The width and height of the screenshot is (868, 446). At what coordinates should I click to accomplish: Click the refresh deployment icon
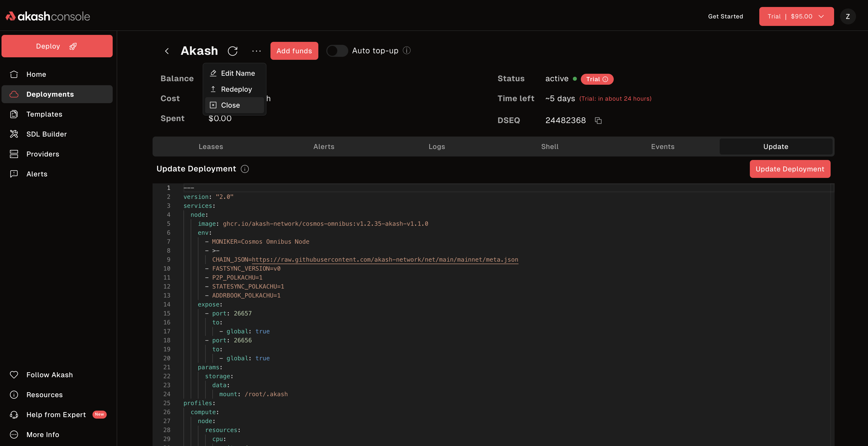pyautogui.click(x=233, y=51)
